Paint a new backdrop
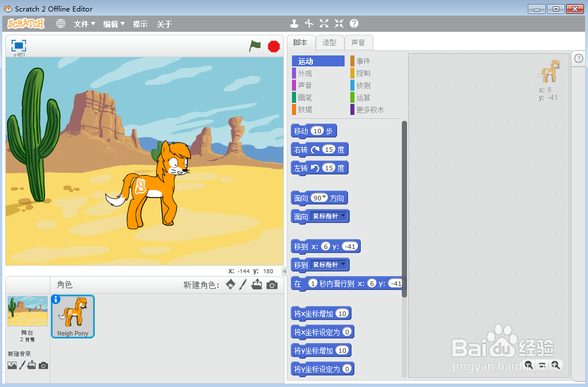 coord(22,365)
